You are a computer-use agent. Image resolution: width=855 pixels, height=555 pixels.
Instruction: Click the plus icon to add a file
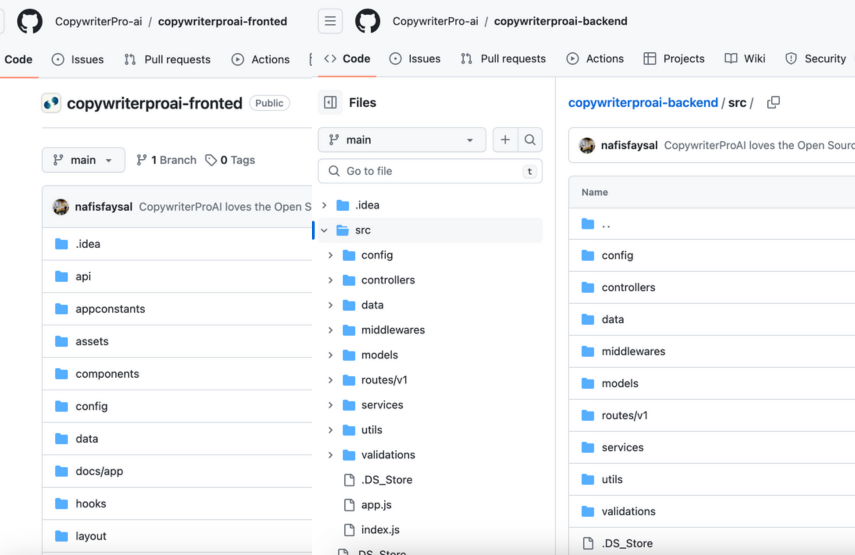click(505, 140)
